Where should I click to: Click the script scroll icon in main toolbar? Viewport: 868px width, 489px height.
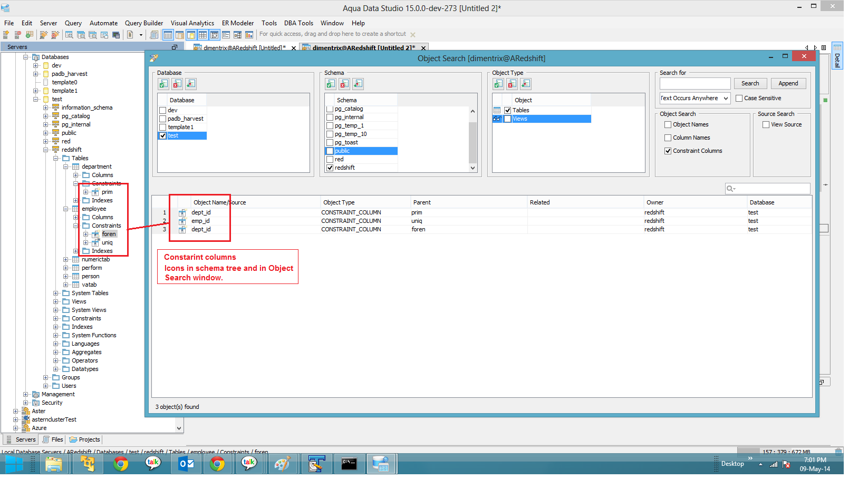(x=154, y=35)
